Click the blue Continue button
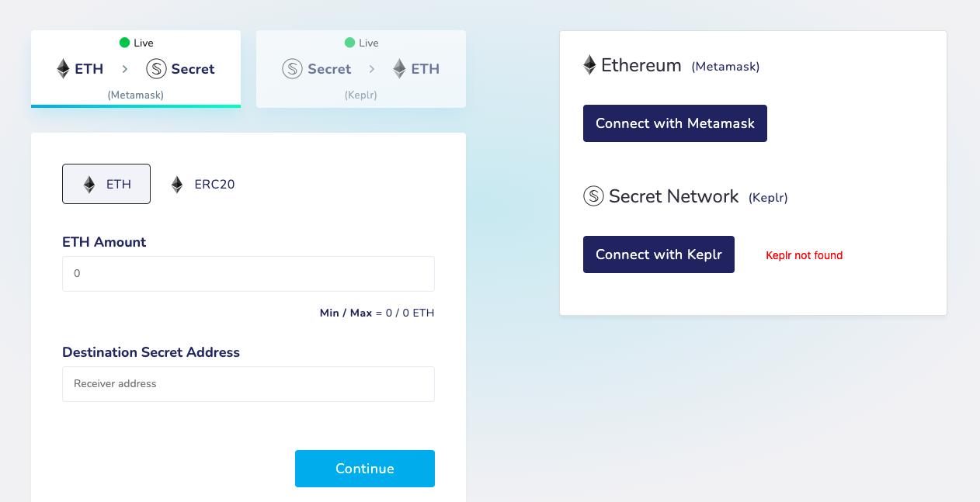This screenshot has width=980, height=502. point(365,469)
